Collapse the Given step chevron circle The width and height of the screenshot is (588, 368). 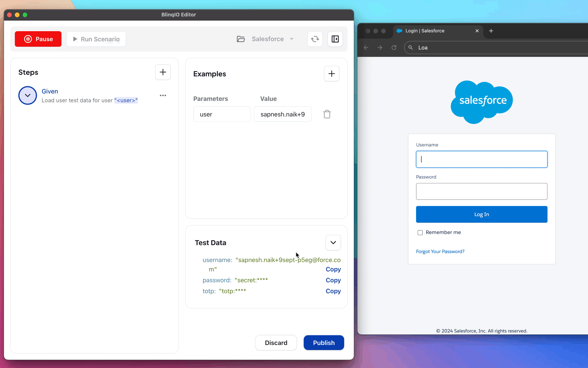pos(28,95)
